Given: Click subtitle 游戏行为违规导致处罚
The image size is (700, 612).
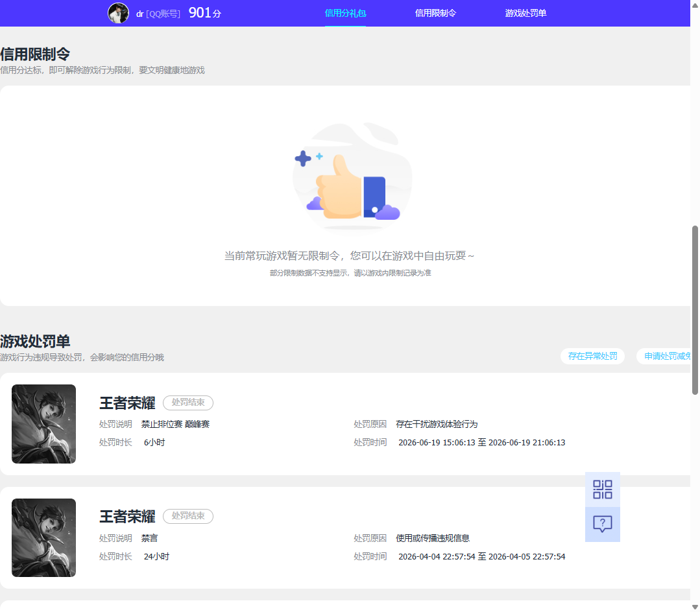Looking at the screenshot, I should pyautogui.click(x=82, y=358).
